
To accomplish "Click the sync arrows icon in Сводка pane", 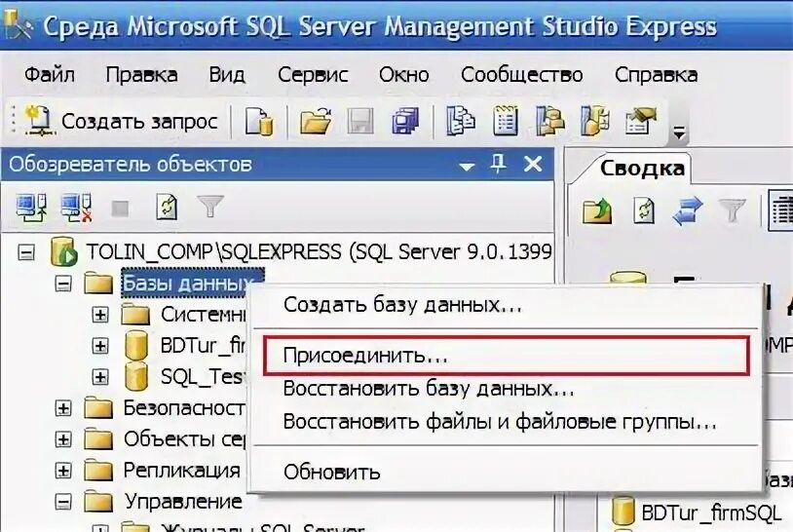I will pyautogui.click(x=689, y=210).
